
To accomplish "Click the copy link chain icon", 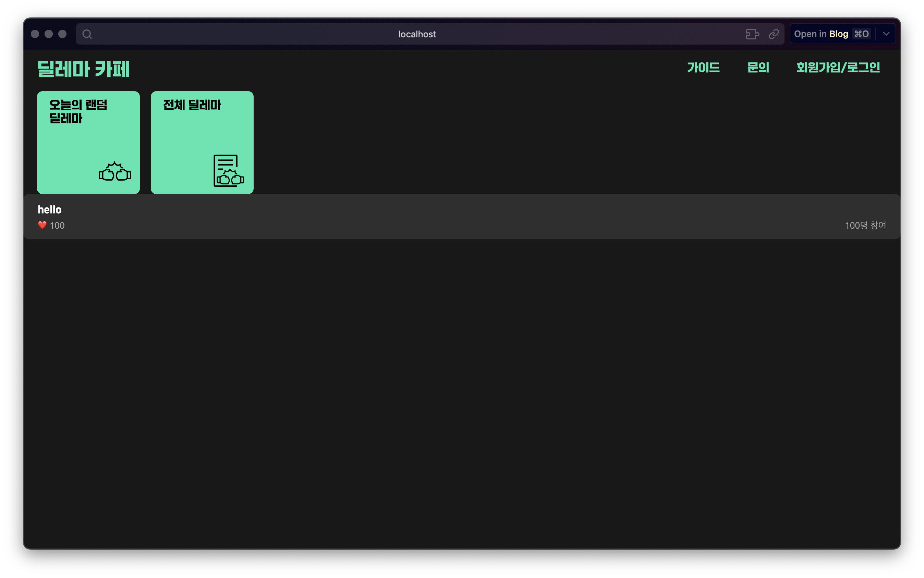I will coord(774,34).
